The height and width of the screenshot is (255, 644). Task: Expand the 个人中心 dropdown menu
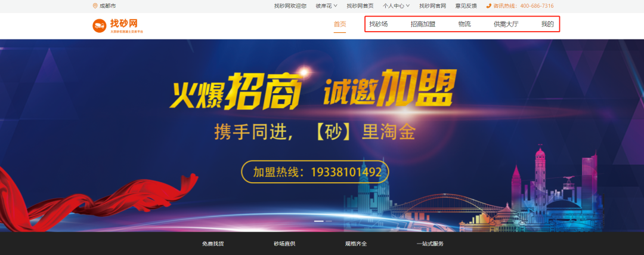(397, 6)
